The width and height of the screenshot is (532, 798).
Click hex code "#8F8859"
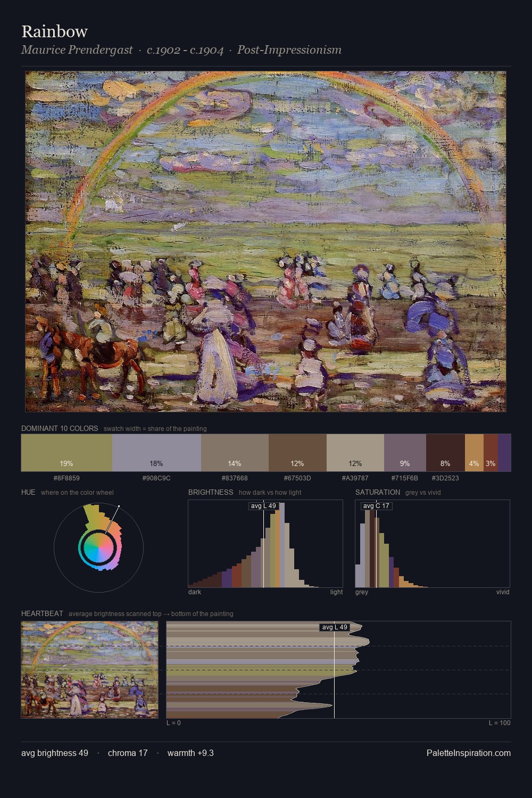pyautogui.click(x=66, y=478)
